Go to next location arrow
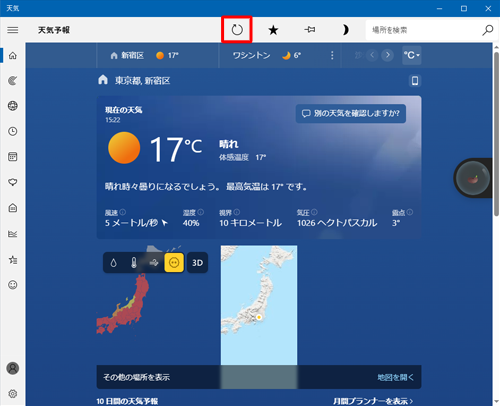The width and height of the screenshot is (500, 406). pos(388,55)
